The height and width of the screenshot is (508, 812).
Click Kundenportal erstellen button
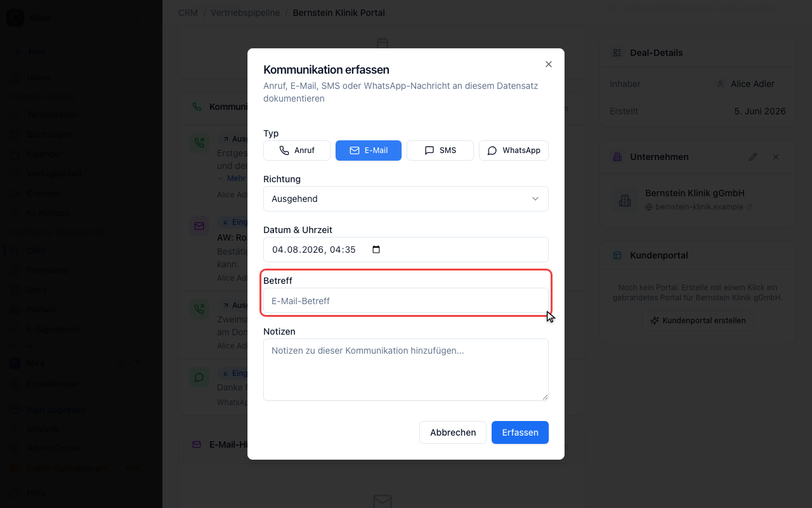click(698, 321)
